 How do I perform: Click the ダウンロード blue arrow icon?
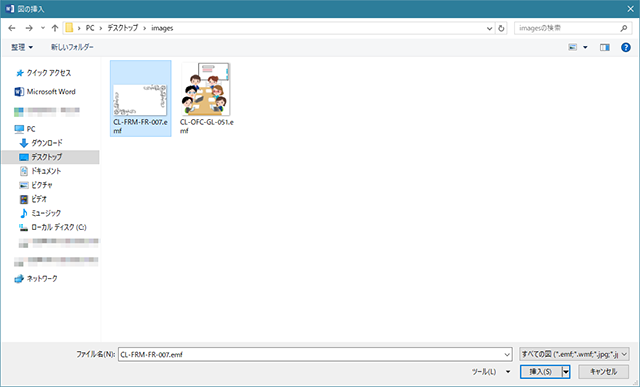24,143
